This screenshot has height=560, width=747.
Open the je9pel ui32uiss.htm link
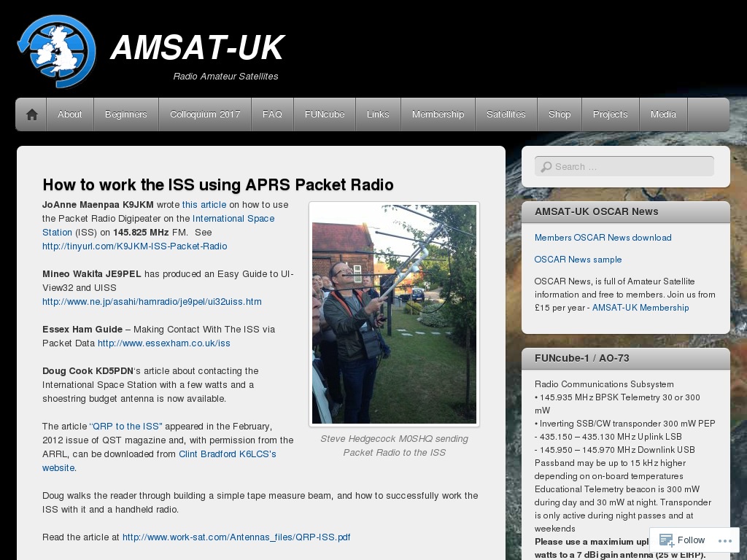(x=152, y=301)
